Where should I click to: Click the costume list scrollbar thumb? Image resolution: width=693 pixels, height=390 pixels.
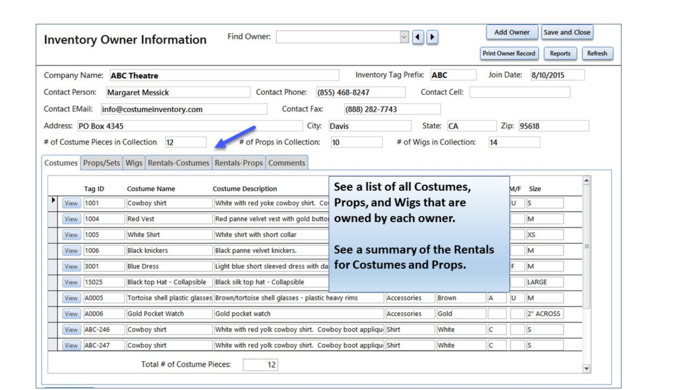pyautogui.click(x=586, y=246)
